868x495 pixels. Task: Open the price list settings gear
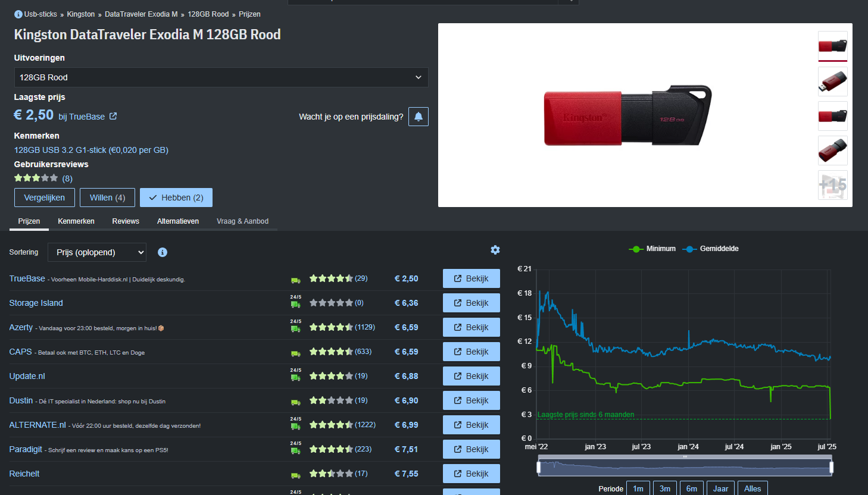495,250
